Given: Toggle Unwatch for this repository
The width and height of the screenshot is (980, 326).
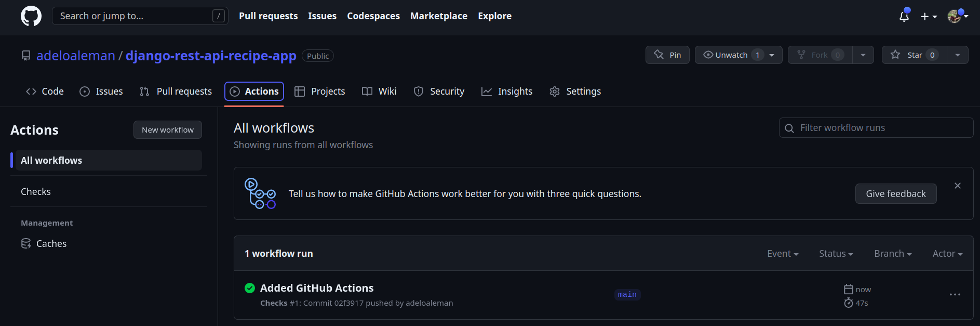Looking at the screenshot, I should coord(731,55).
